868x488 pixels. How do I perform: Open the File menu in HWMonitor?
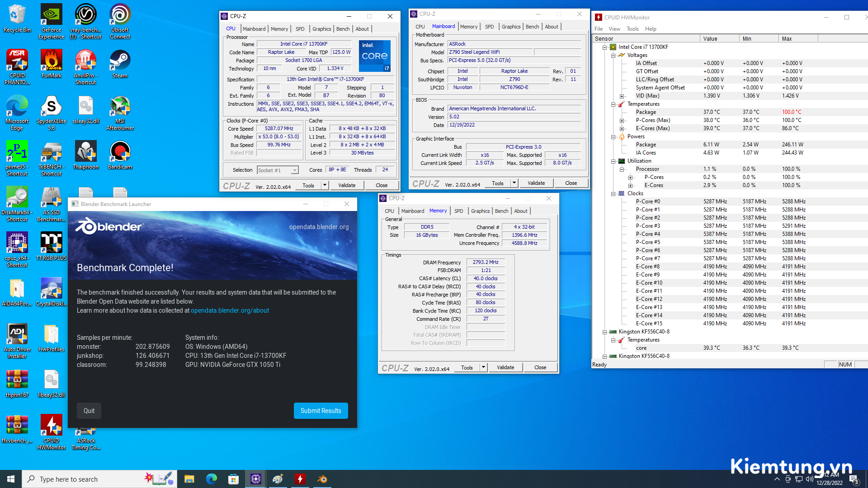point(599,29)
